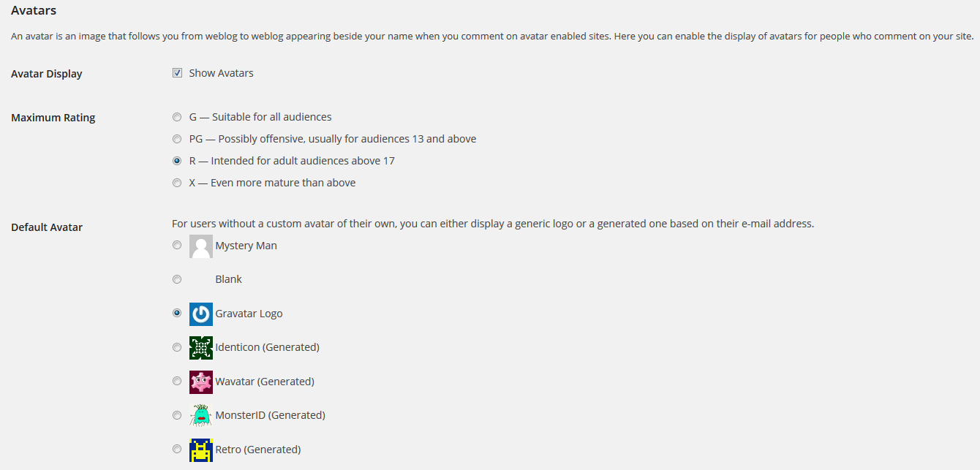This screenshot has height=470, width=980.
Task: Click the Mystery Man avatar image
Action: point(201,246)
